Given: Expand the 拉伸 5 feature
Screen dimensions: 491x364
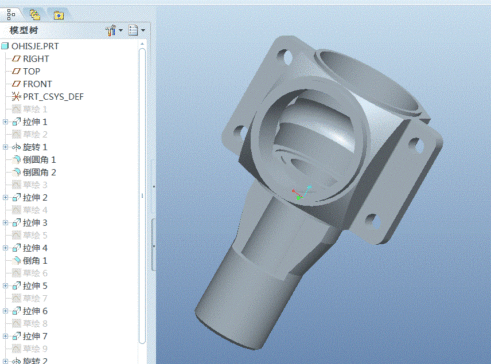Looking at the screenshot, I should tap(5, 286).
